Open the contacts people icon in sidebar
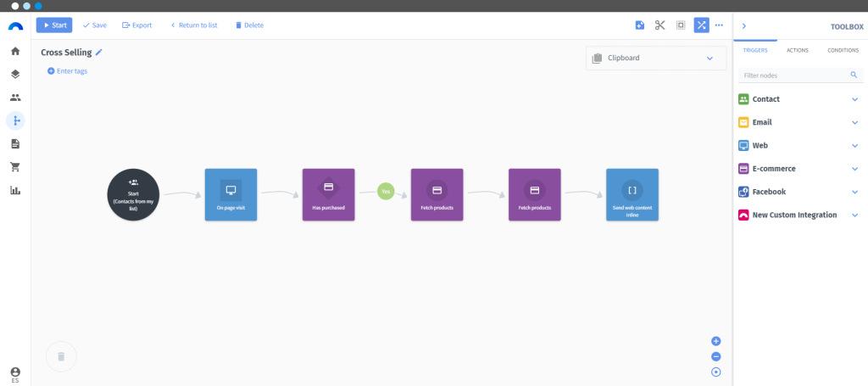 click(x=15, y=98)
